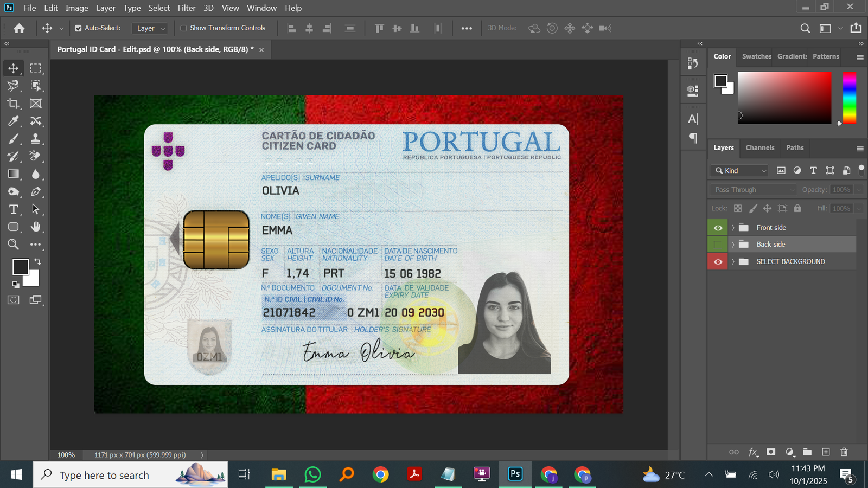
Task: Hide the Front side layer group
Action: coord(718,228)
